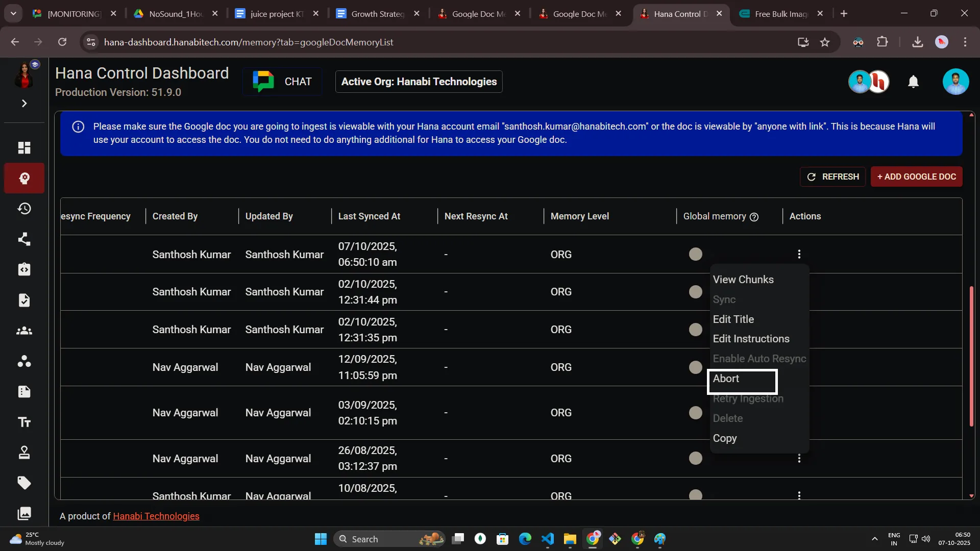
Task: Click the Google Chat CHAT icon button
Action: pyautogui.click(x=282, y=81)
